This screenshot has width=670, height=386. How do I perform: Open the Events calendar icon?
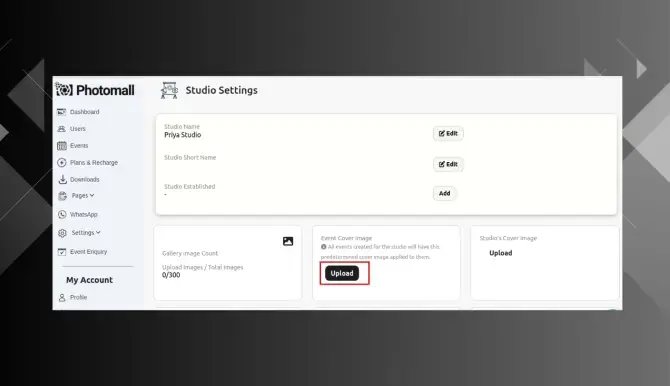(62, 146)
